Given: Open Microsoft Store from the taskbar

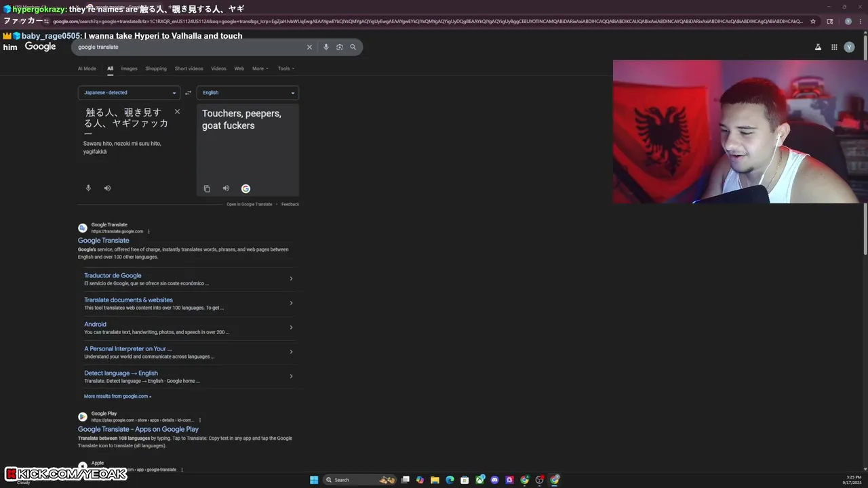Looking at the screenshot, I should point(465,480).
